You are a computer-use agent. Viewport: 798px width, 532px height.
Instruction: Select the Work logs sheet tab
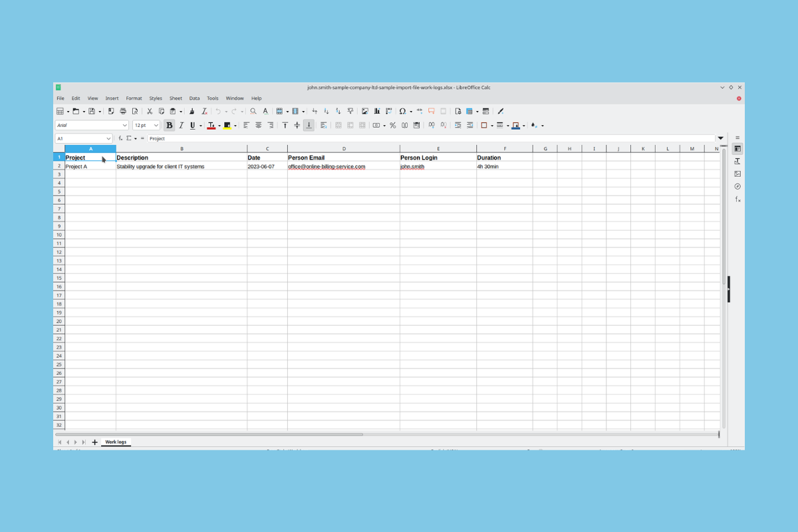click(116, 442)
